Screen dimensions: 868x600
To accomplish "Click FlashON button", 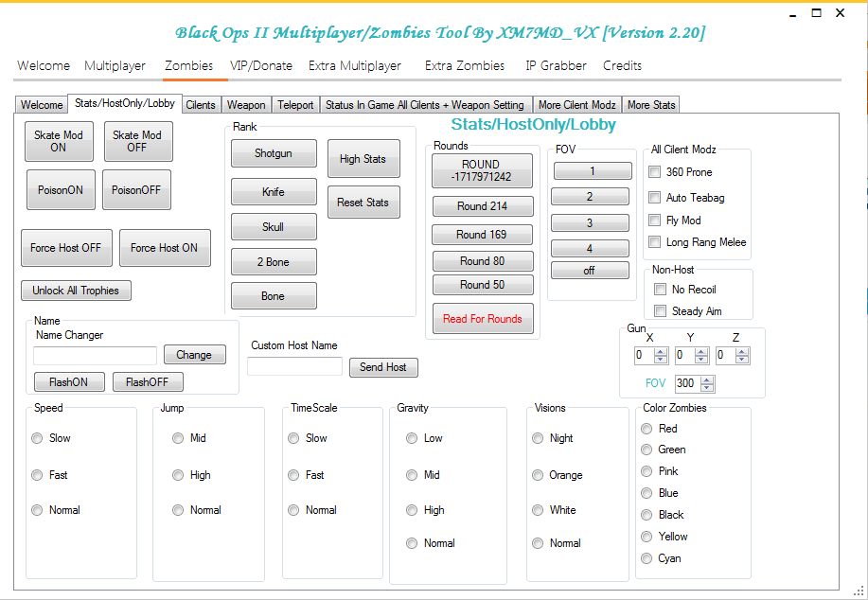I will pyautogui.click(x=69, y=382).
